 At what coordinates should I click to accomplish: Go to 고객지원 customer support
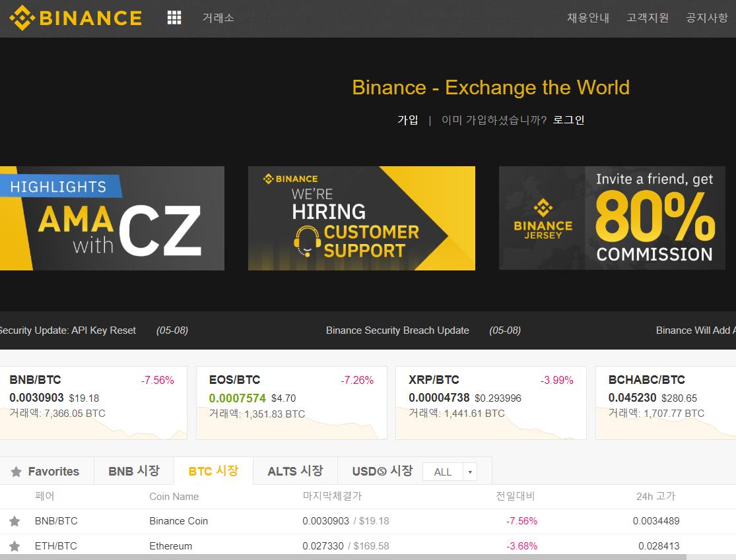coord(648,18)
